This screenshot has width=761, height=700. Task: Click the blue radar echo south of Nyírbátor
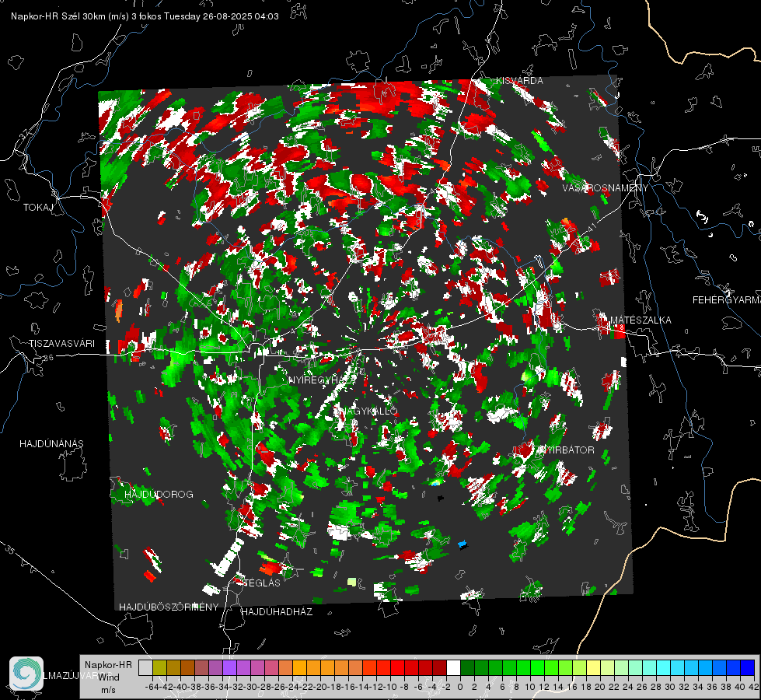coord(463,544)
